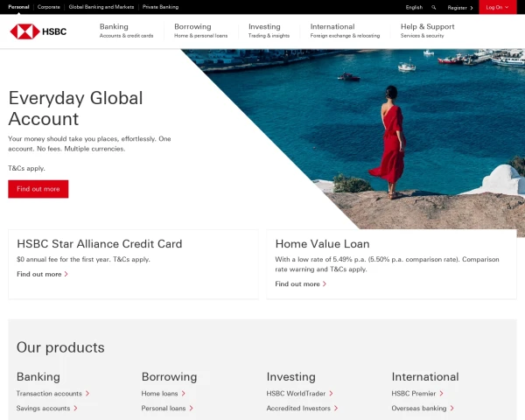Click arrow in Star Alliance card link

click(x=66, y=274)
